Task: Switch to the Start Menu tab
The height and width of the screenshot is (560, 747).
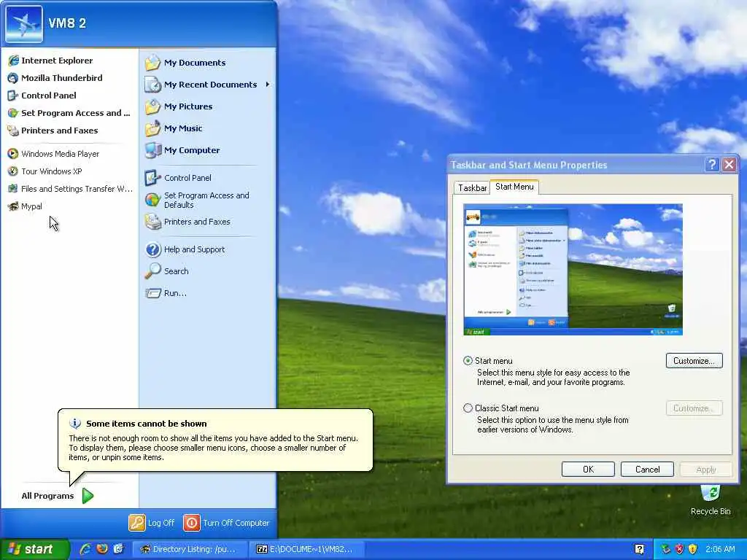Action: coord(514,187)
